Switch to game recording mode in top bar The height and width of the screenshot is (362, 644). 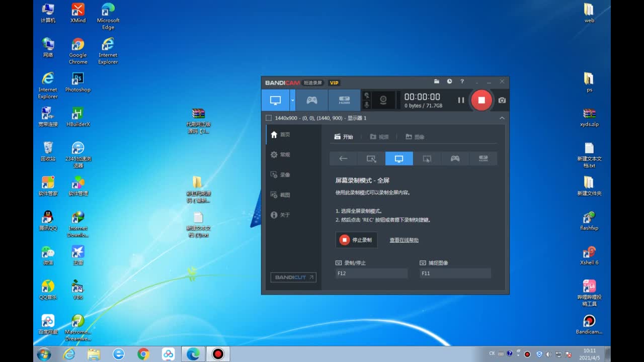(312, 100)
